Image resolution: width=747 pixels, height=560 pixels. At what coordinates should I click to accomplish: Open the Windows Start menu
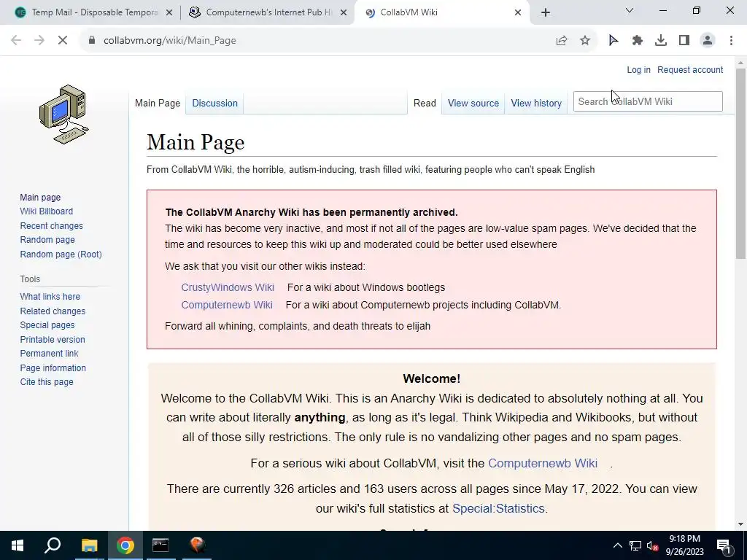18,545
